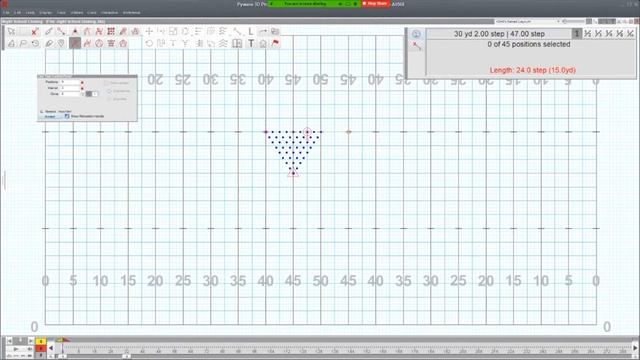Click the four-way move cross tool
This screenshot has height=360, width=640.
(x=149, y=31)
